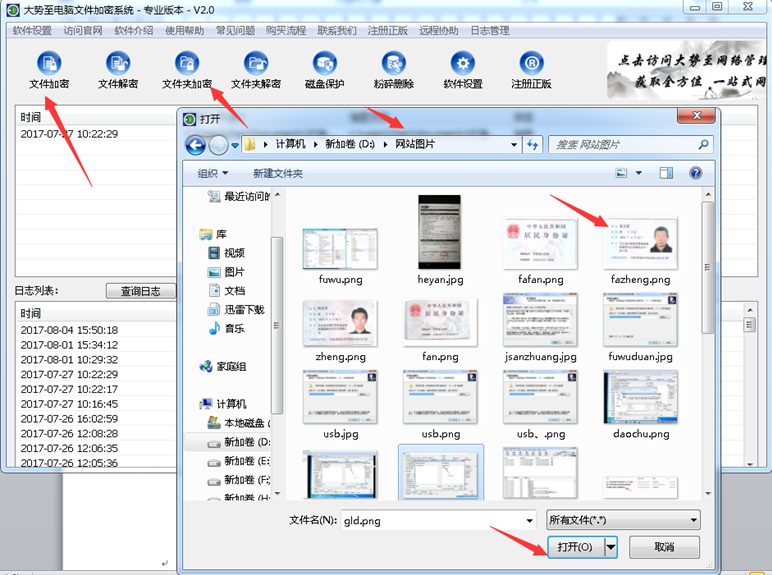Open the 使用帮助 menu
Image resolution: width=772 pixels, height=575 pixels.
coord(183,31)
